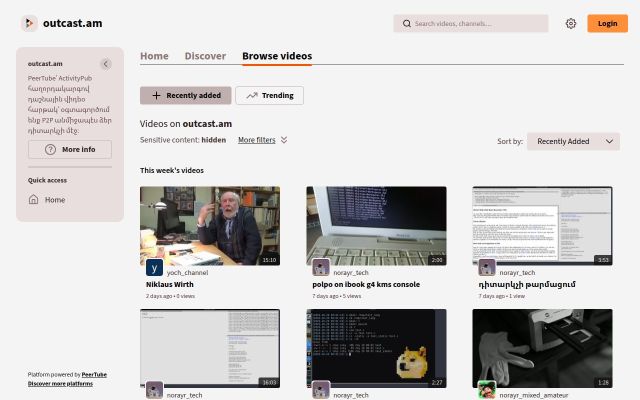640x400 pixels.
Task: Open norayr_tech avatar under polpo video
Action: coord(321,268)
